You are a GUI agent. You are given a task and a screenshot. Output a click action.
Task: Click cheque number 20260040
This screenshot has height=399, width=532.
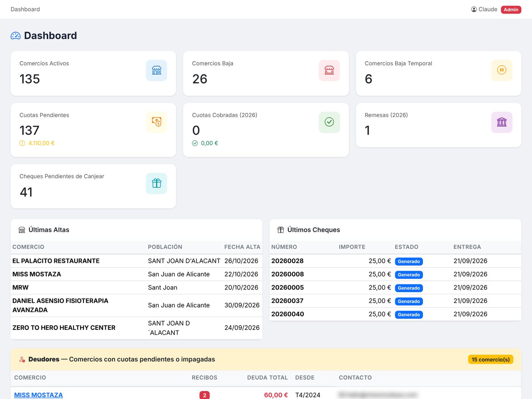[x=288, y=314]
